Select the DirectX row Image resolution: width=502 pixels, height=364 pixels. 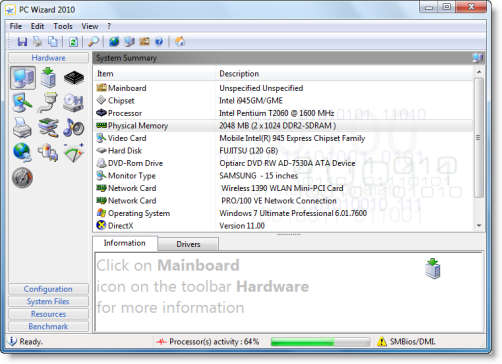pyautogui.click(x=284, y=226)
